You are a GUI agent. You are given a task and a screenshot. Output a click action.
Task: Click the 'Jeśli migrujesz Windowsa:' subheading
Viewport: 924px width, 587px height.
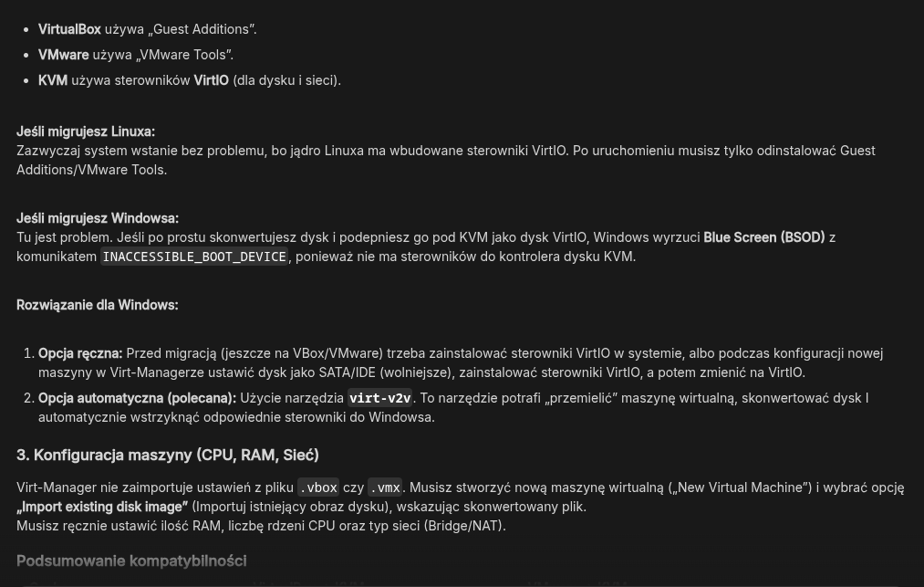point(98,218)
